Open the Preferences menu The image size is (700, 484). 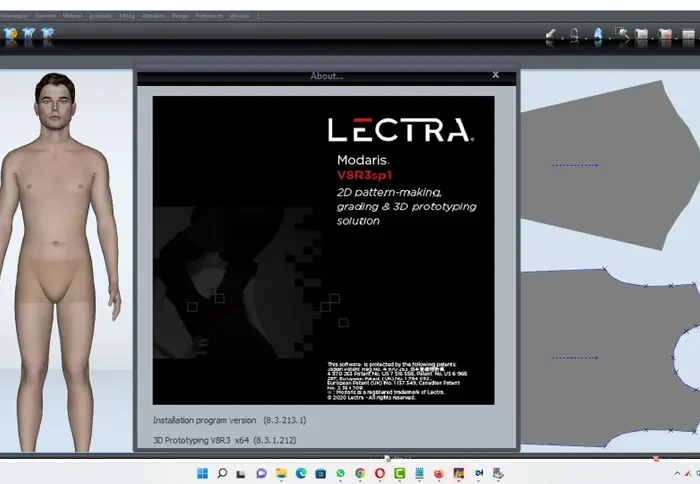tap(209, 16)
